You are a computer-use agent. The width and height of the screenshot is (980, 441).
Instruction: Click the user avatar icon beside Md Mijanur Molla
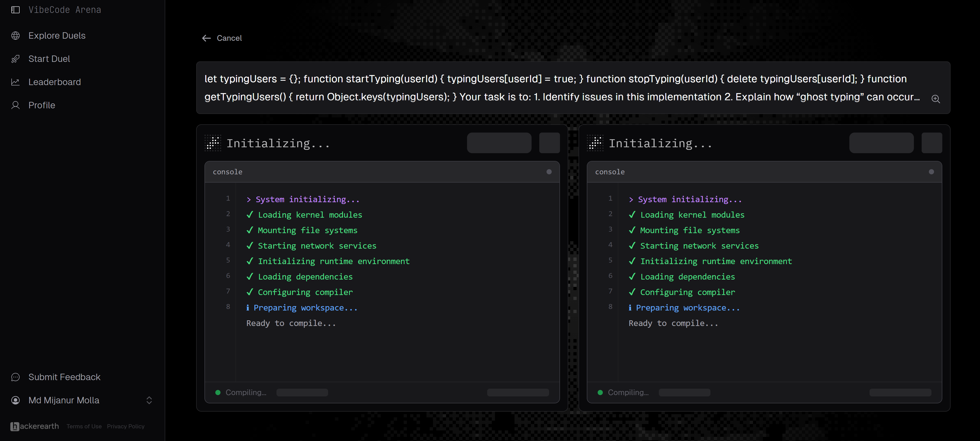pyautogui.click(x=15, y=400)
